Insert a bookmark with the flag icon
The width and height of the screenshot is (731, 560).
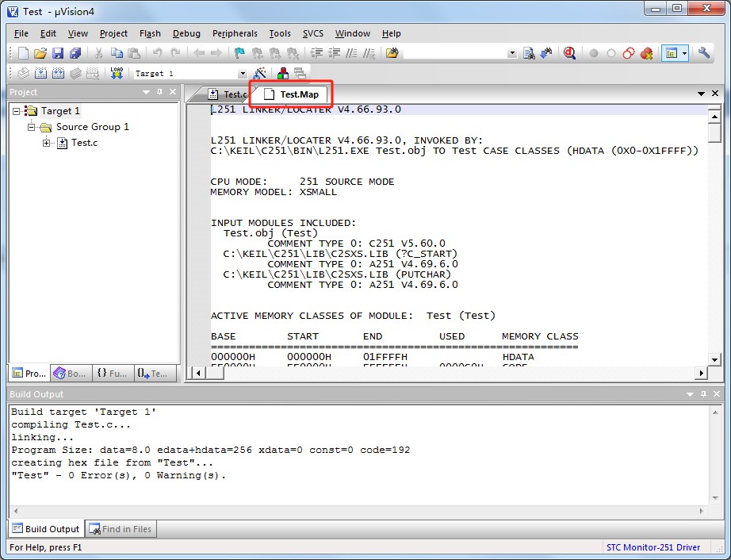click(239, 53)
